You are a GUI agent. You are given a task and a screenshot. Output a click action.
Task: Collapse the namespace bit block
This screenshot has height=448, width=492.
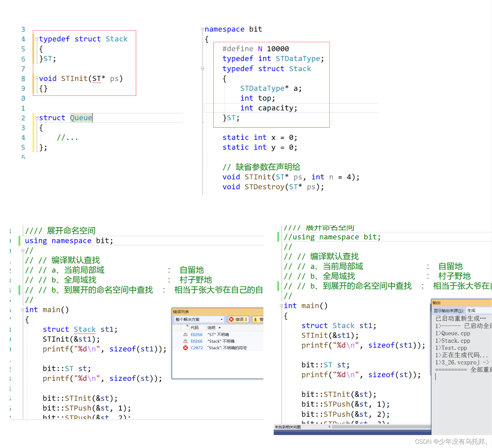pyautogui.click(x=202, y=29)
